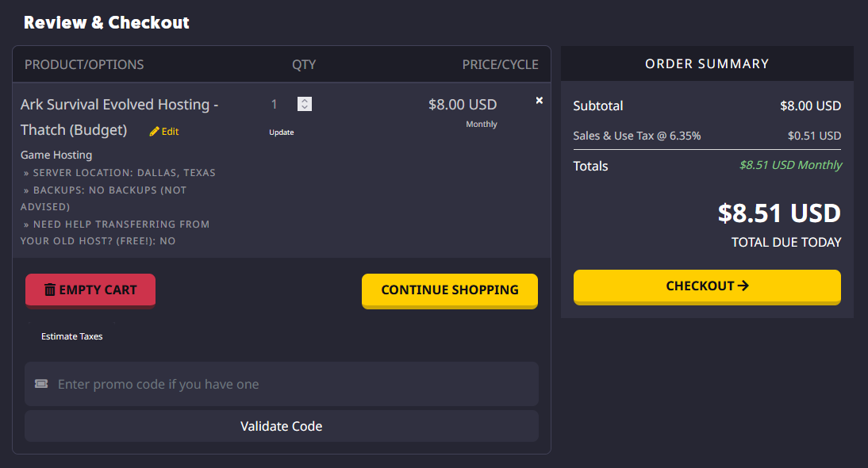Decrease quantity with the stepper down arrow
868x468 pixels.
[x=305, y=107]
